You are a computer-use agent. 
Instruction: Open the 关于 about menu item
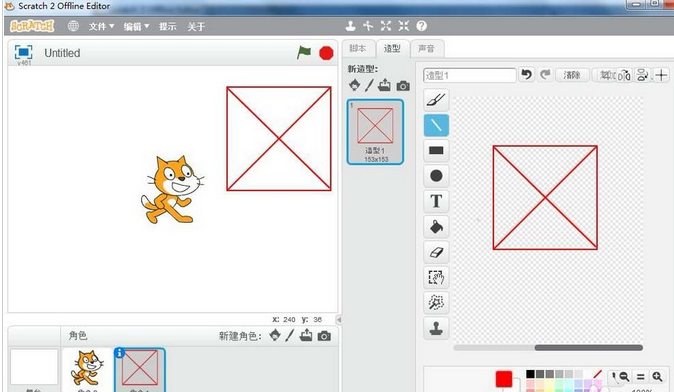coord(196,27)
